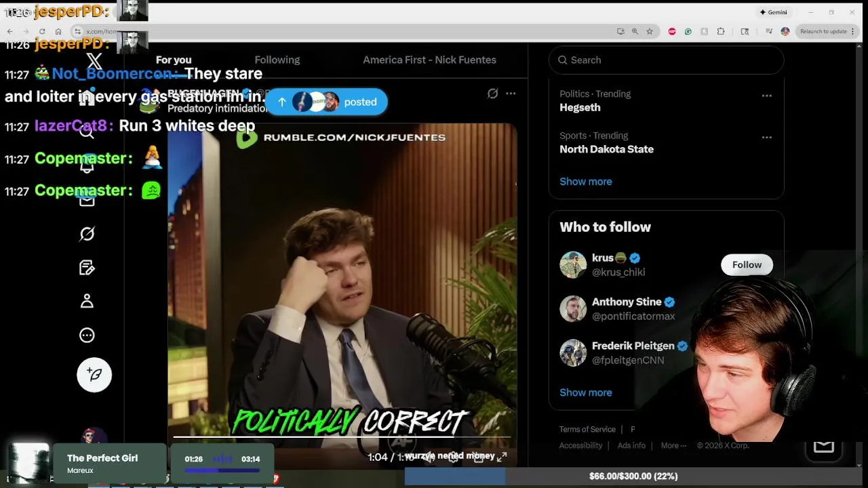The height and width of the screenshot is (488, 868).
Task: Open the sidebar icon between Grok and Profile
Action: point(87,268)
